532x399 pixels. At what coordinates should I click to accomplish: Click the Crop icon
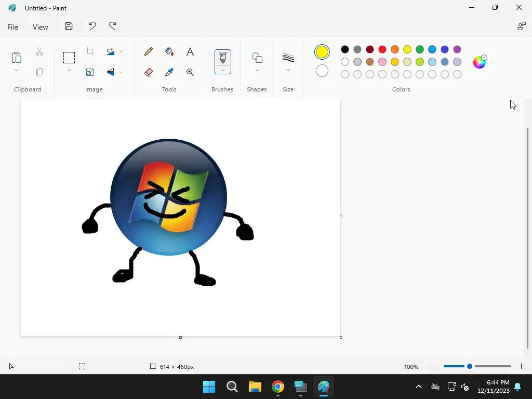90,51
